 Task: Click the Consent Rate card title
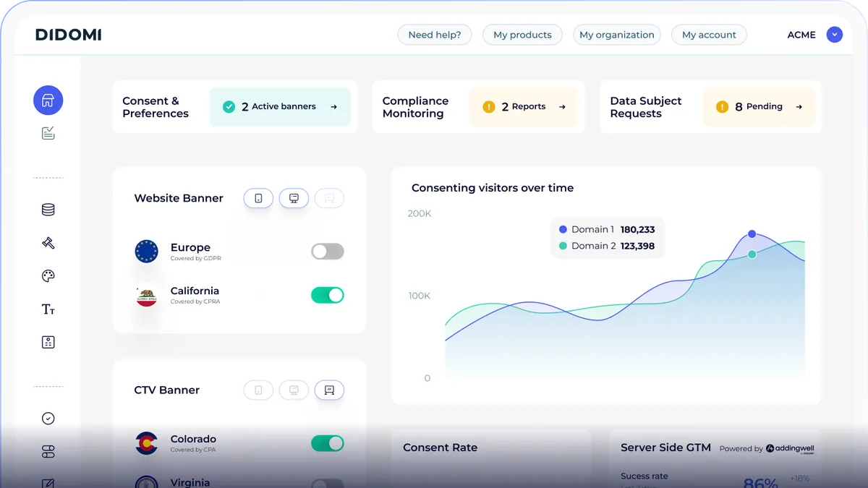pos(441,448)
